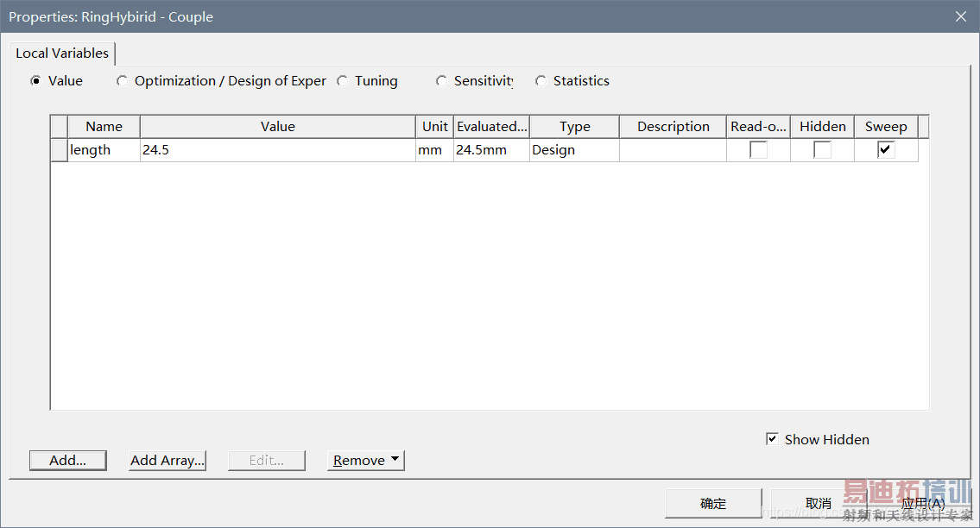Click the Evaluated... column header

pyautogui.click(x=492, y=127)
